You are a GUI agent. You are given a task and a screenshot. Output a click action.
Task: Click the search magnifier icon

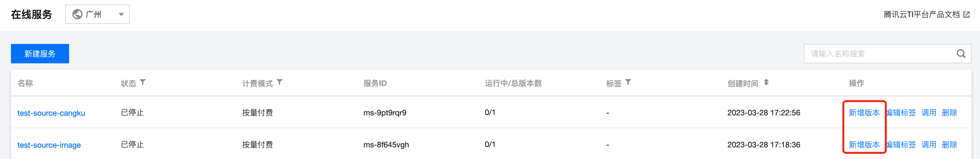(961, 54)
